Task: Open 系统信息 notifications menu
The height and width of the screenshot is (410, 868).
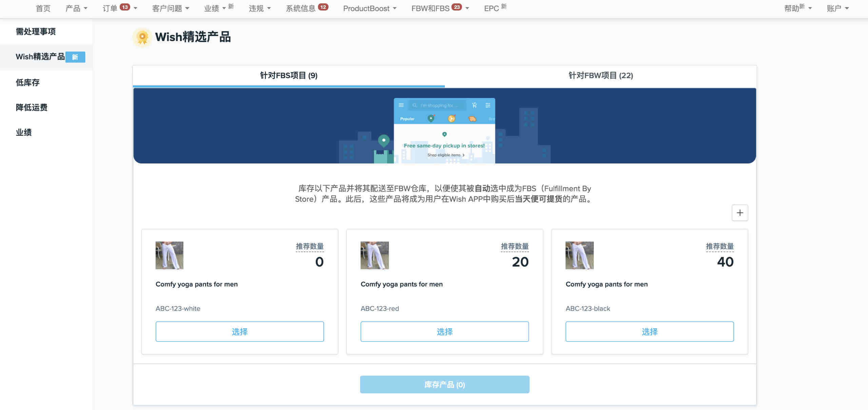Action: pyautogui.click(x=307, y=8)
